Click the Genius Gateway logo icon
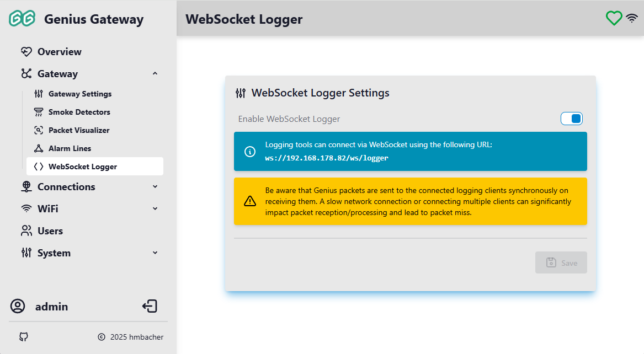Viewport: 644px width, 354px height. coord(22,19)
